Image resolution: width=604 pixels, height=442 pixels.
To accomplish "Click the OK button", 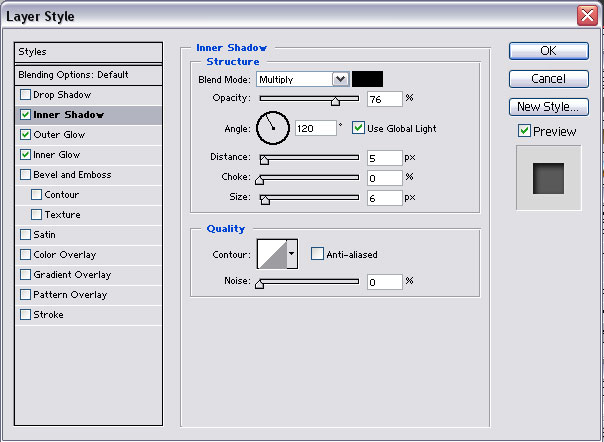I will [548, 51].
